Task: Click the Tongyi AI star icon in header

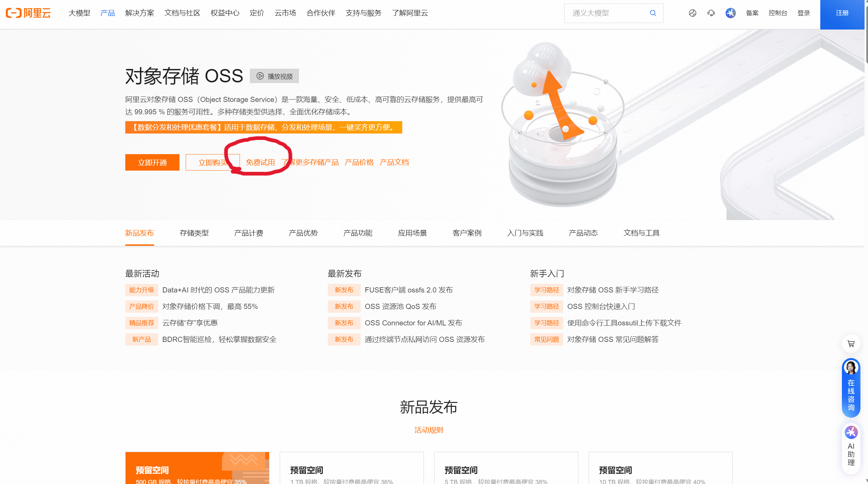Action: [x=730, y=13]
